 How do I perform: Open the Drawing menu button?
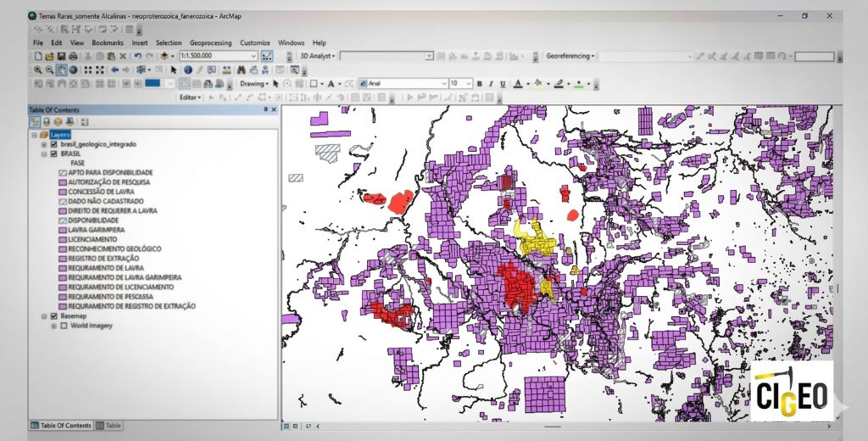[x=254, y=84]
